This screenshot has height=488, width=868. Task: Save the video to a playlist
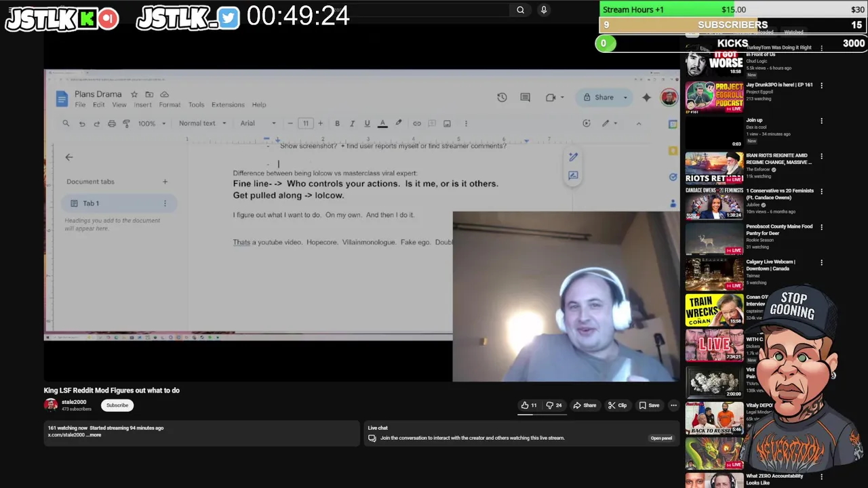click(x=649, y=405)
